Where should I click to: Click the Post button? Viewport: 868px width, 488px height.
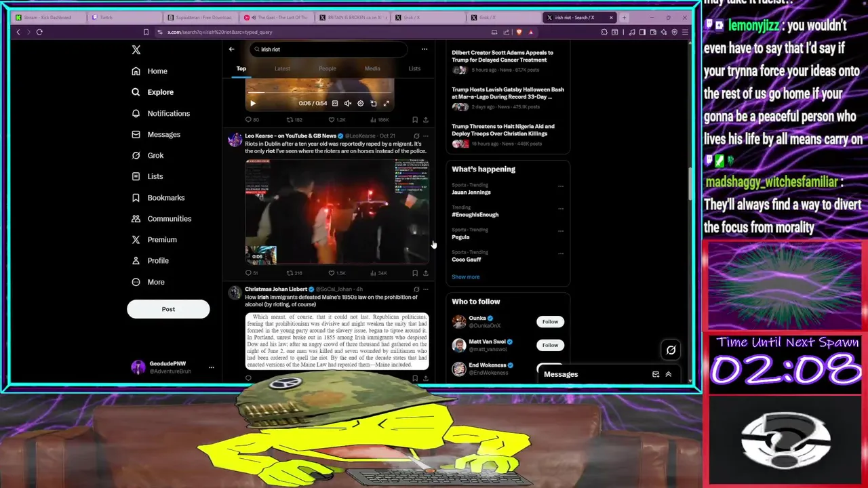(x=168, y=309)
